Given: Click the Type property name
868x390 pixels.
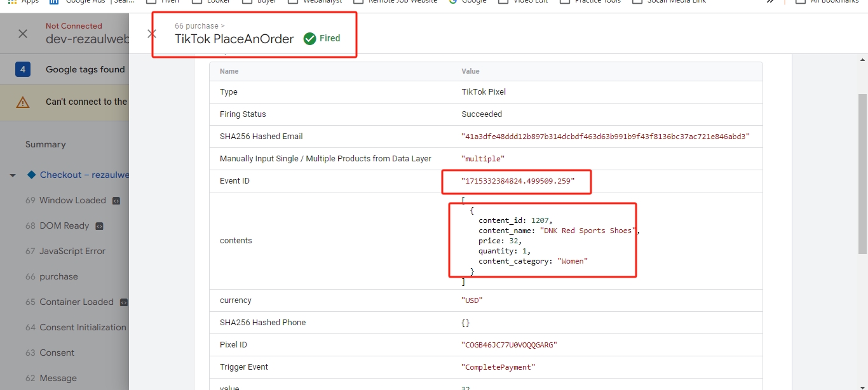Looking at the screenshot, I should 229,92.
